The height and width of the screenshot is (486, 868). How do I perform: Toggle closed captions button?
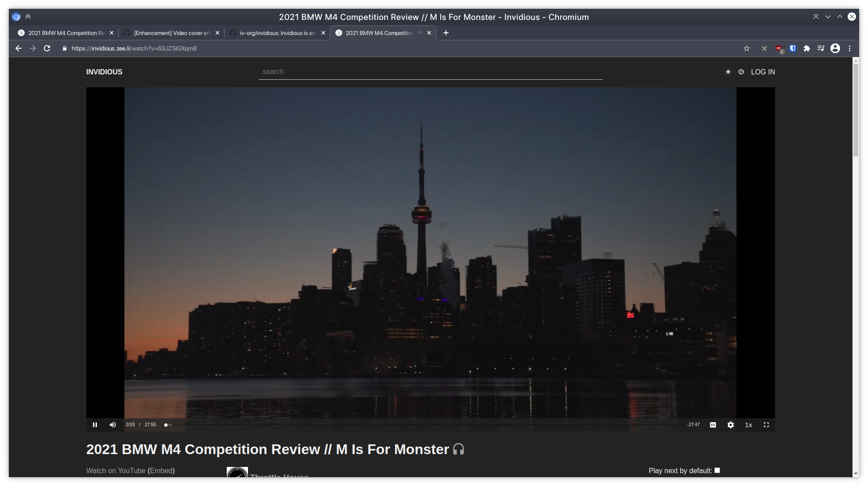coord(713,424)
